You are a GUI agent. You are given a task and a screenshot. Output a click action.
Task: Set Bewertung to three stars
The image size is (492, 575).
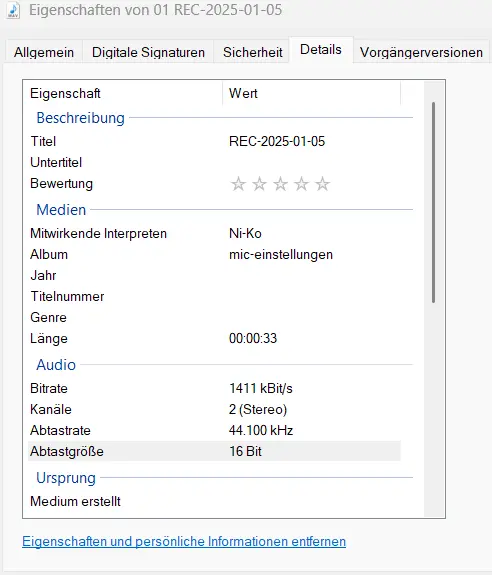tap(280, 184)
